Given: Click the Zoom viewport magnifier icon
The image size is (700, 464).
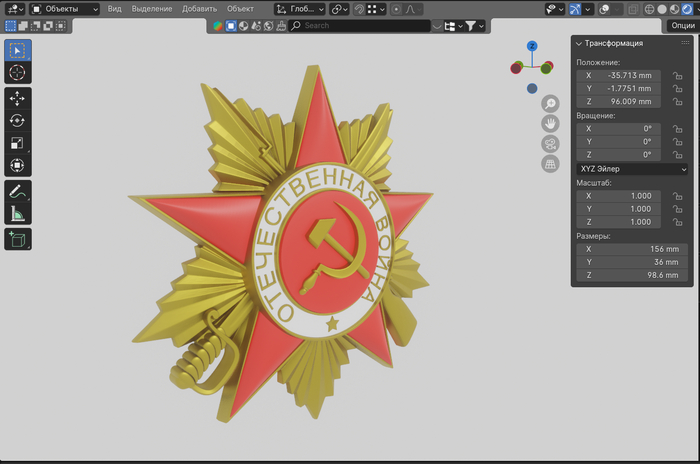Looking at the screenshot, I should (550, 104).
